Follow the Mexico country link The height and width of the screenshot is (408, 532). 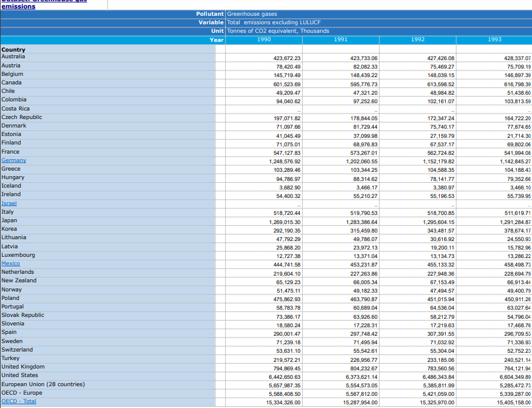[x=10, y=263]
